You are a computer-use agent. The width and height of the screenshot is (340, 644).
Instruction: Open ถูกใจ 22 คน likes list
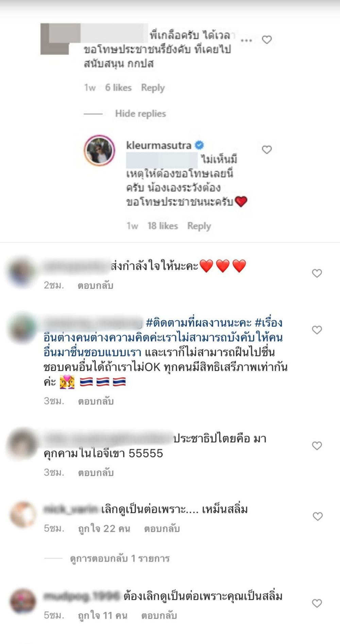coord(104,528)
